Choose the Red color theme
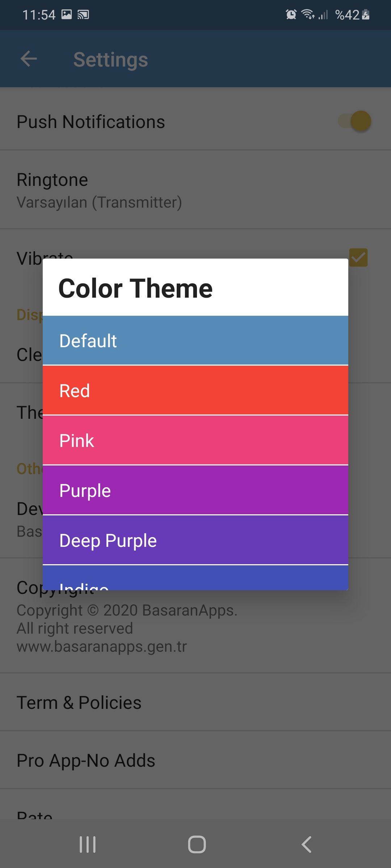This screenshot has width=391, height=868. point(195,391)
